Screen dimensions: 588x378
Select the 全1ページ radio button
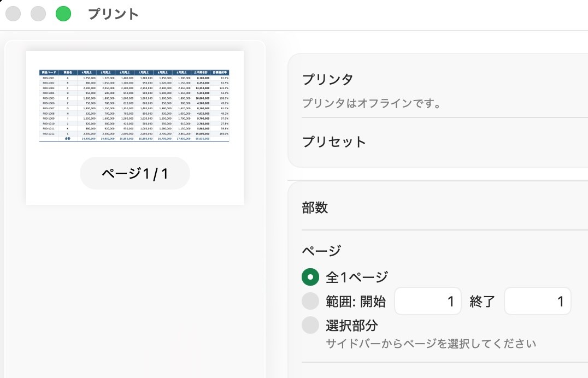[x=310, y=277]
